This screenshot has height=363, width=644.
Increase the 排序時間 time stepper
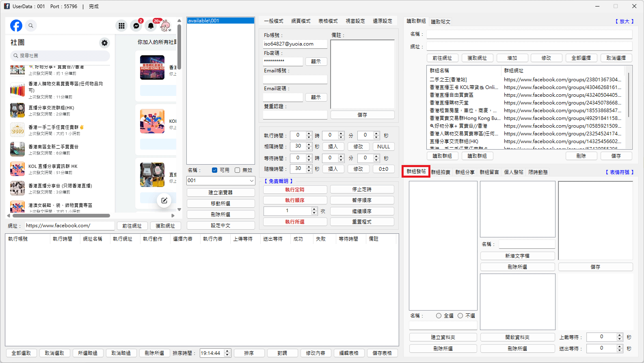tap(227, 351)
